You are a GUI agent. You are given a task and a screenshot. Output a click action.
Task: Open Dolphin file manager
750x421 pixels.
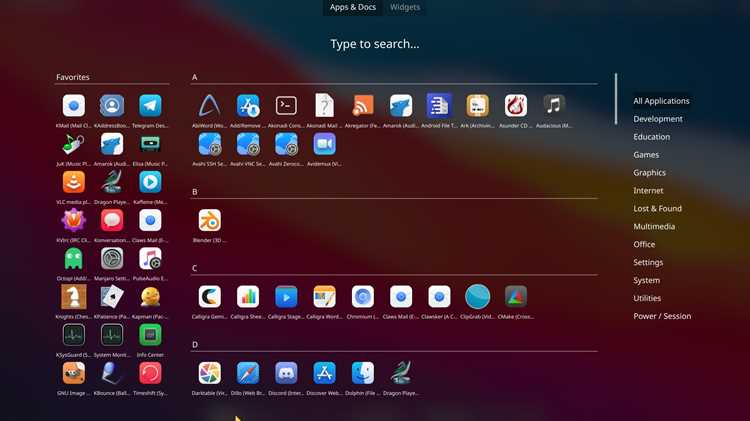click(363, 374)
